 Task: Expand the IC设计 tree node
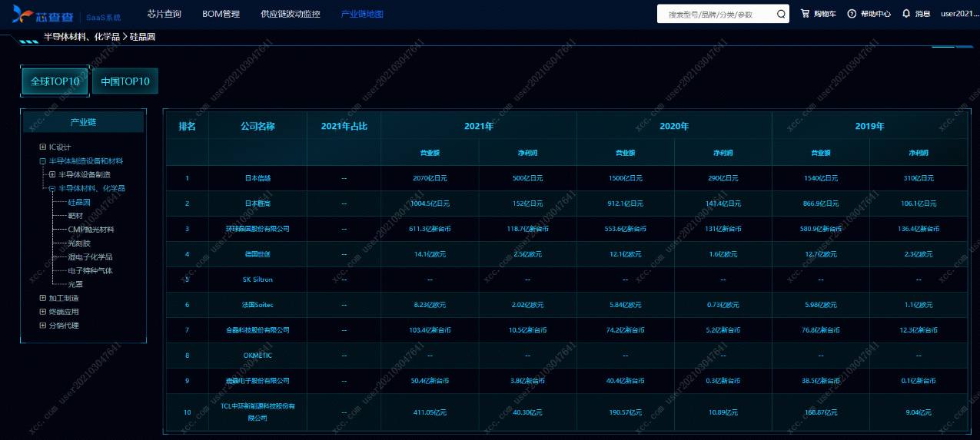point(43,147)
